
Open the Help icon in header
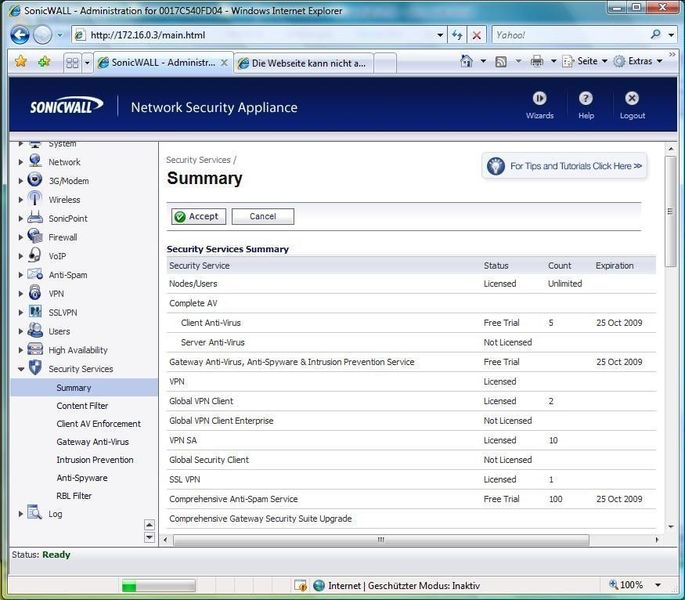[585, 99]
